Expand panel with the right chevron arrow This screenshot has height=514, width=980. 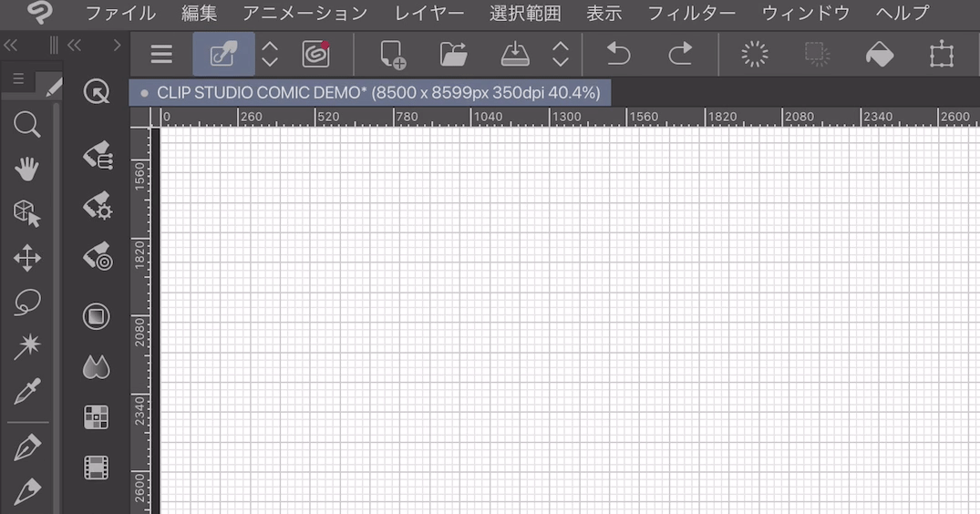(117, 45)
